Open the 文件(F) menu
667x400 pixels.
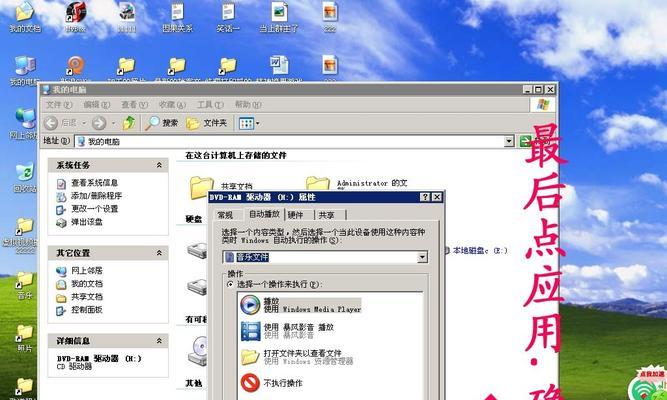(59, 104)
